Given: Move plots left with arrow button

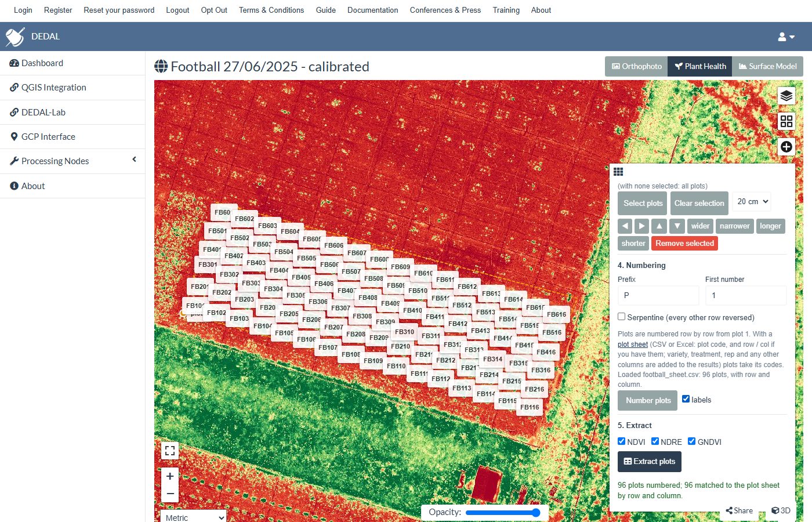Looking at the screenshot, I should (x=625, y=226).
